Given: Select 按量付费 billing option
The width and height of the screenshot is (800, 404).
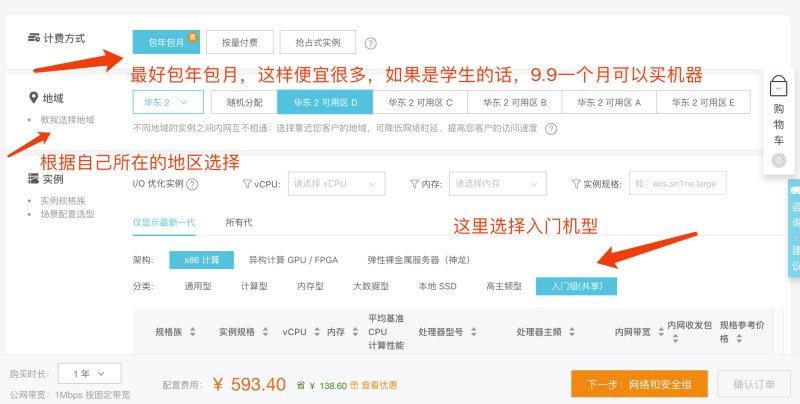Looking at the screenshot, I should (x=240, y=42).
